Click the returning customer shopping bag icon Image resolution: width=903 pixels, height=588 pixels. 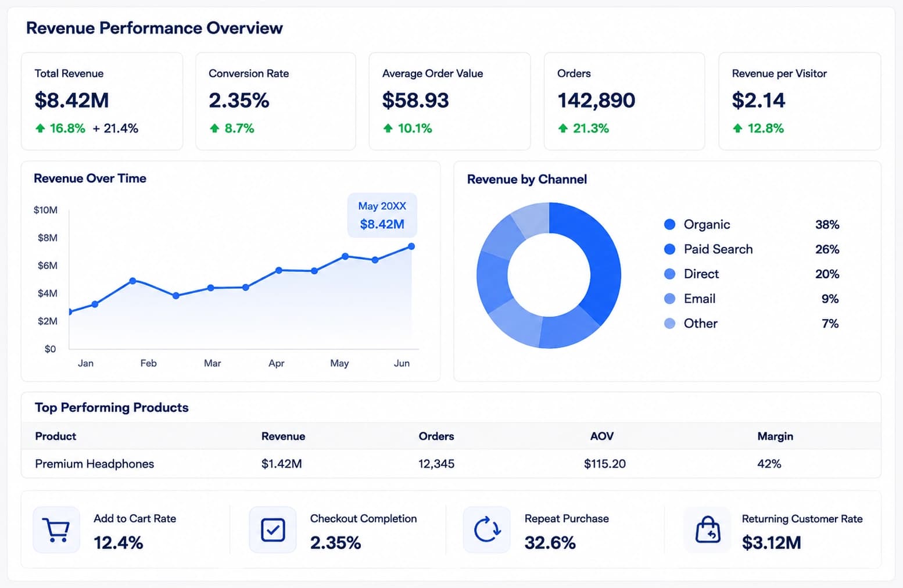point(708,529)
